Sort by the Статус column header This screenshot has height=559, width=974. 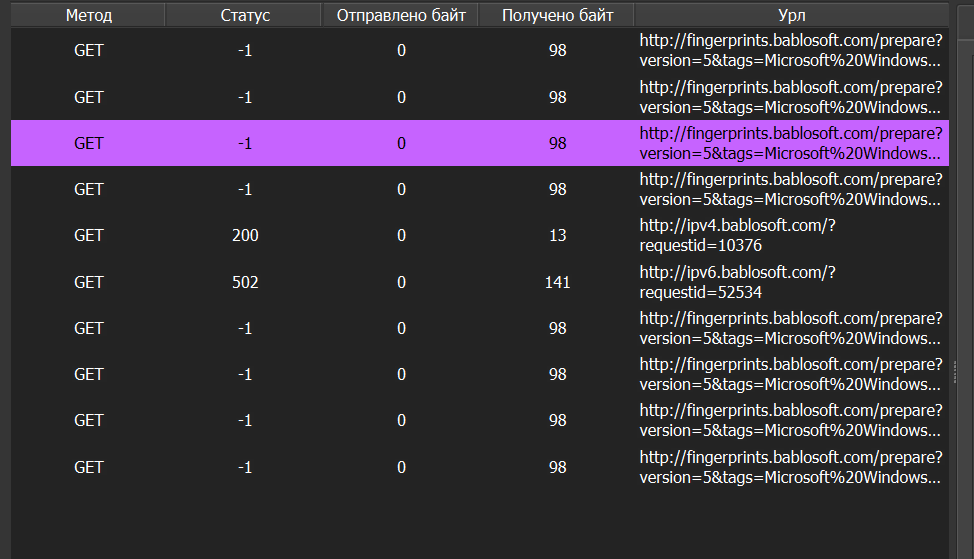tap(245, 15)
